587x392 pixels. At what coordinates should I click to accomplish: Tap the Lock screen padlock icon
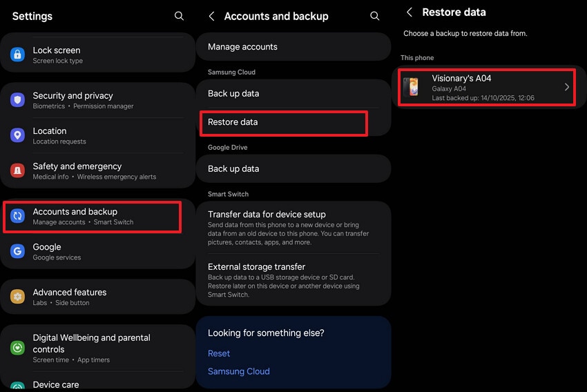point(17,55)
